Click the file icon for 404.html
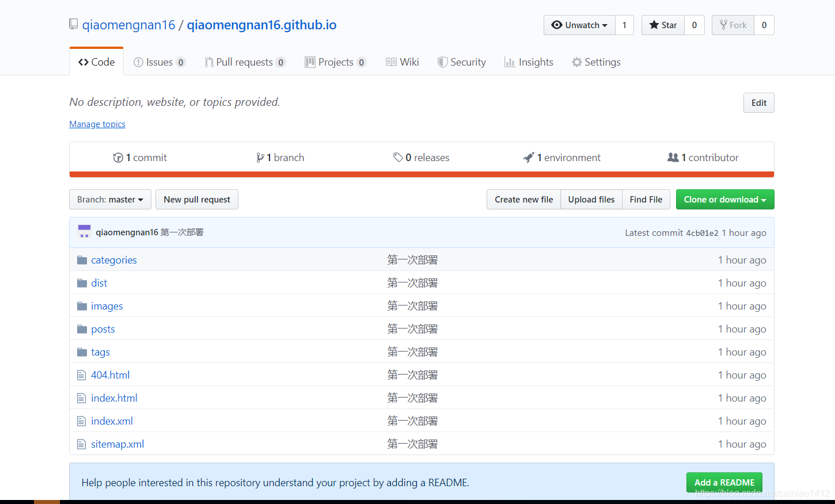The height and width of the screenshot is (504, 835). pyautogui.click(x=82, y=375)
